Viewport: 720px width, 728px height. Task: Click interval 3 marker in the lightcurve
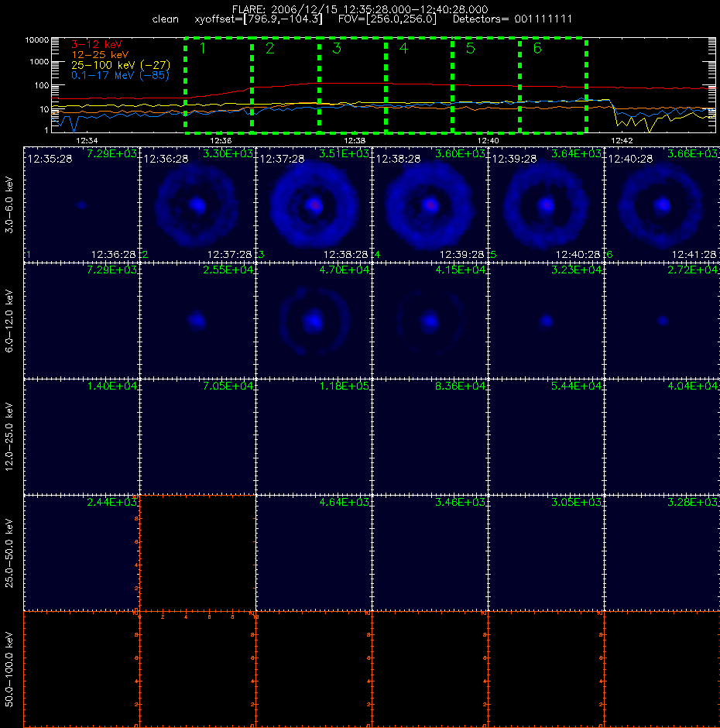click(337, 48)
